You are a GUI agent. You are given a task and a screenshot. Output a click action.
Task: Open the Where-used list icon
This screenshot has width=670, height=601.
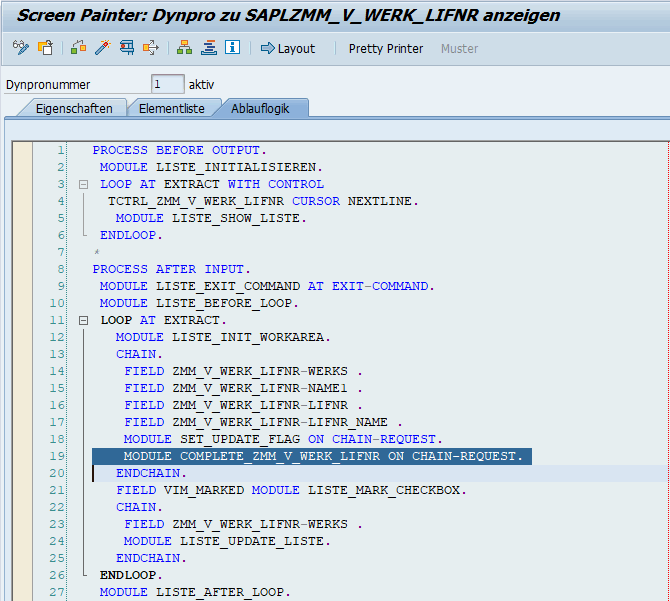tap(127, 47)
